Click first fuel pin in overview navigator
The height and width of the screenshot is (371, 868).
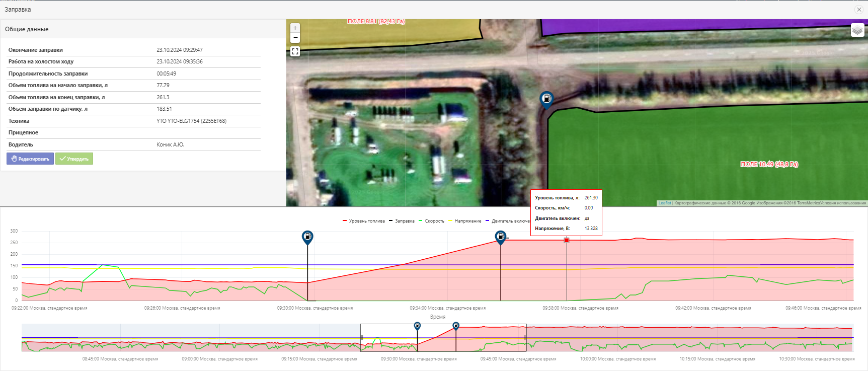point(417,326)
